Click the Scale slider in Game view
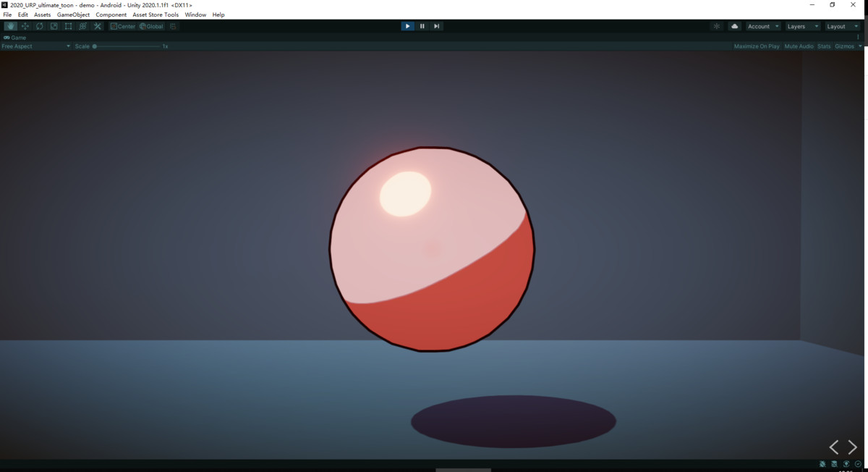868x472 pixels. [127, 46]
